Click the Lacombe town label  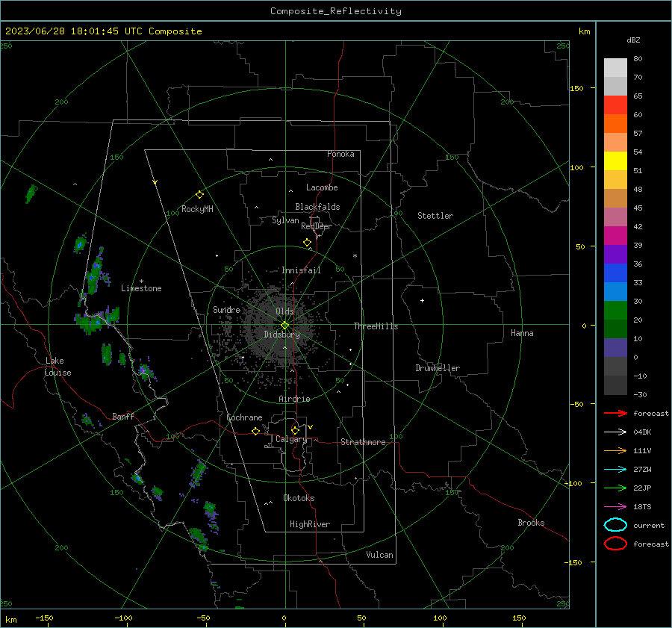(x=322, y=187)
